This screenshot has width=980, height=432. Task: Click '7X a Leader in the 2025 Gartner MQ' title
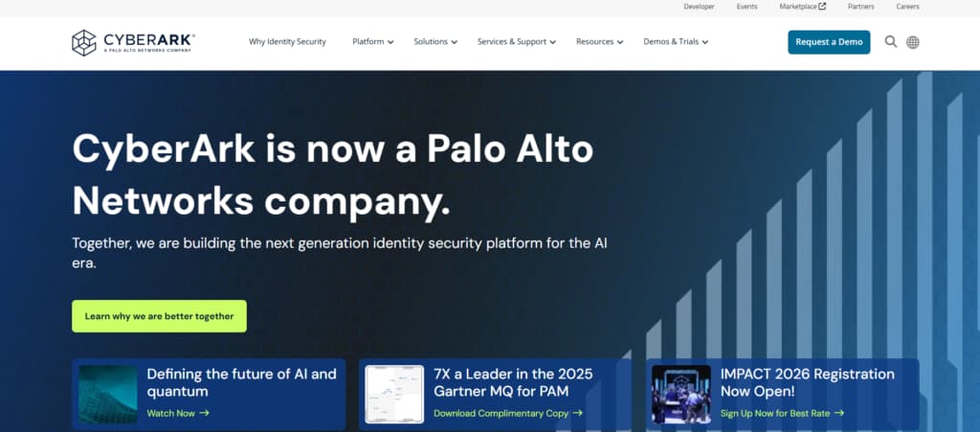point(513,382)
